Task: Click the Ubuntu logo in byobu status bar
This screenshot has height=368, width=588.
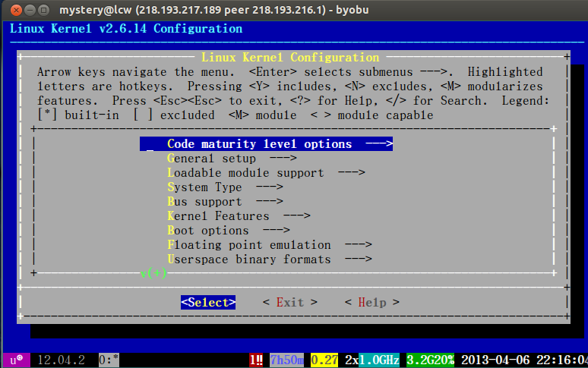Action: [x=17, y=360]
